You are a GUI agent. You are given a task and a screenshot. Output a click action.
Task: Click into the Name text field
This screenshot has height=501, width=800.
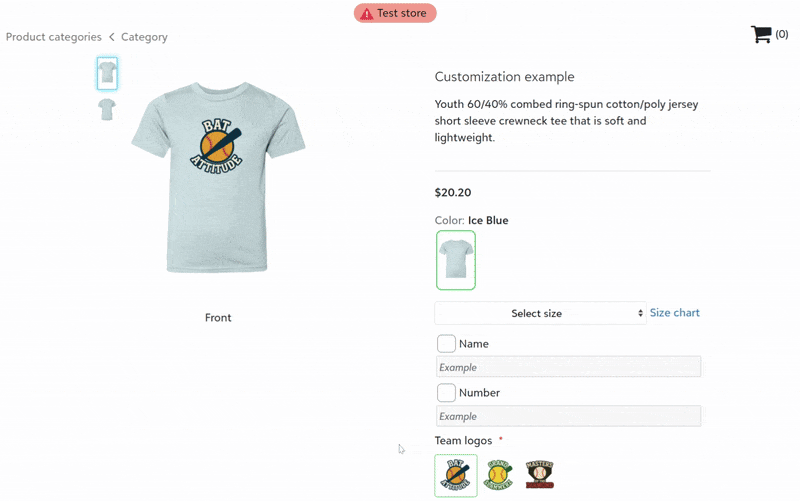point(568,367)
